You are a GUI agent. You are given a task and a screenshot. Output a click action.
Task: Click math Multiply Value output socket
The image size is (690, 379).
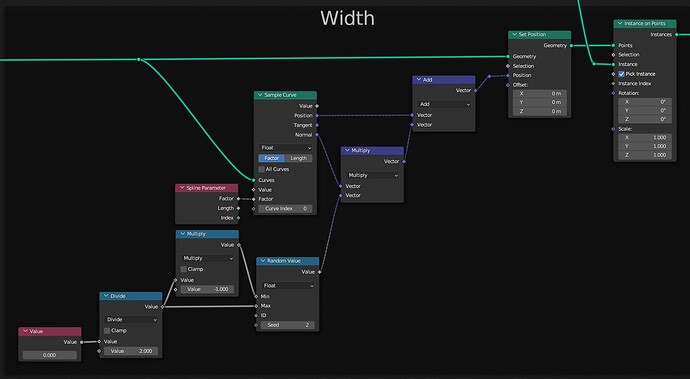(x=239, y=245)
